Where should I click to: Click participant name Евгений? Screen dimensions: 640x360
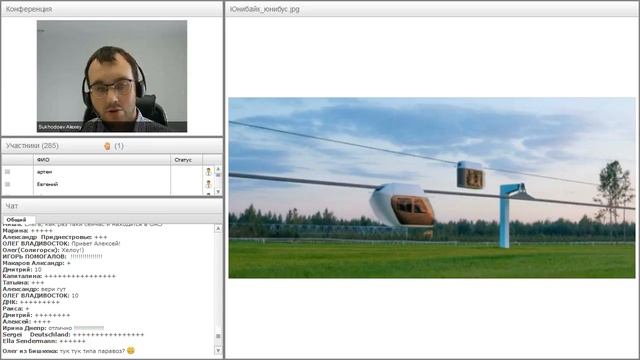click(x=47, y=184)
